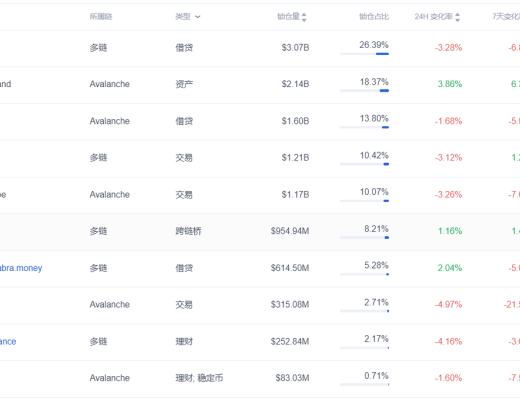
Task: Click 多链 chain in the $954.94M row
Action: 98,231
